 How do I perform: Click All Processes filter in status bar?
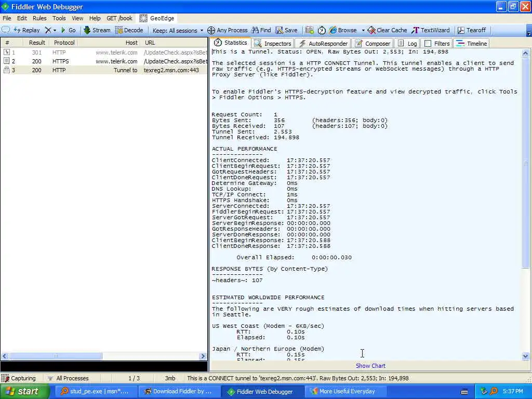tap(68, 378)
